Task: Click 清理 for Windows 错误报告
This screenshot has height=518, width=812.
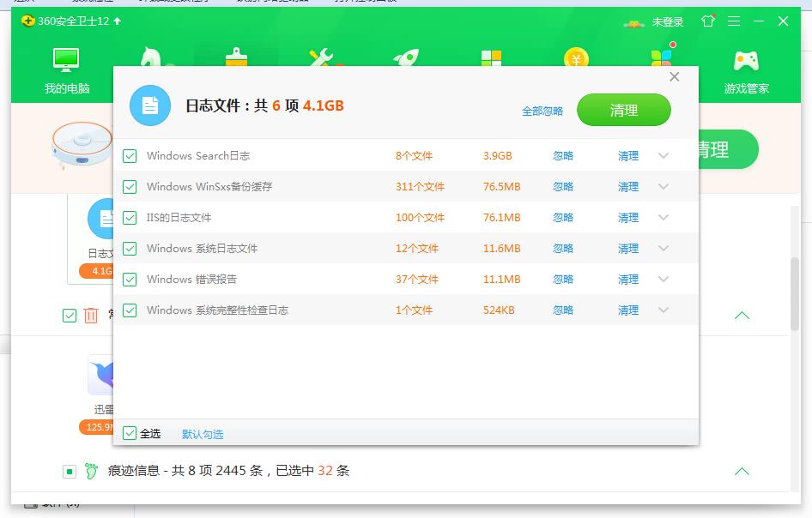Action: pyautogui.click(x=628, y=280)
